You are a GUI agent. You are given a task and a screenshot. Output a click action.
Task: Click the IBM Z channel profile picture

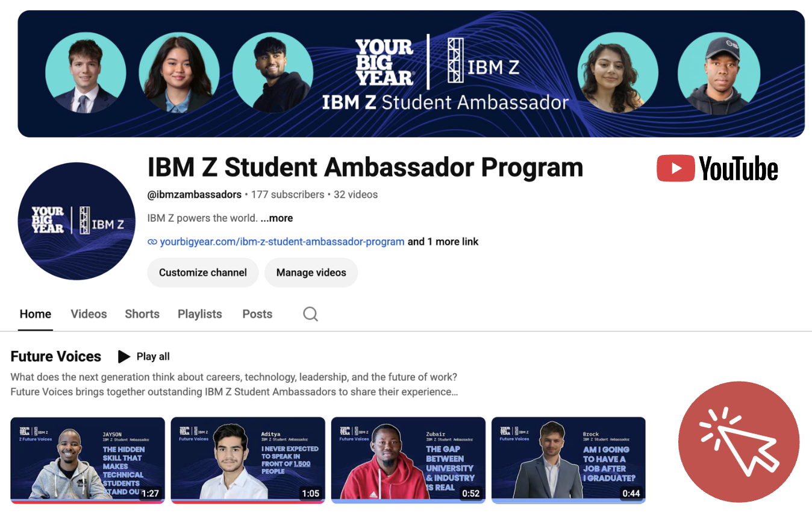click(x=77, y=221)
